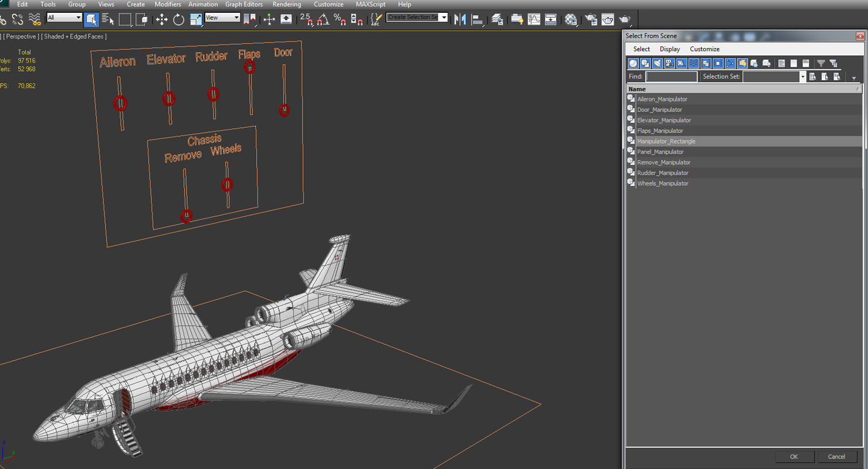The image size is (868, 469).
Task: Click the Flaps slider handle in viewport
Action: point(249,67)
